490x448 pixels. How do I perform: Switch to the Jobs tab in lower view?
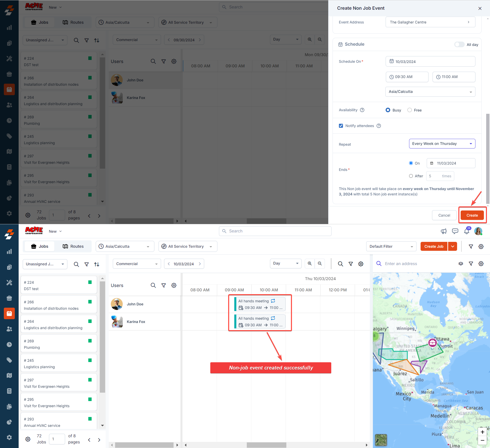click(40, 246)
